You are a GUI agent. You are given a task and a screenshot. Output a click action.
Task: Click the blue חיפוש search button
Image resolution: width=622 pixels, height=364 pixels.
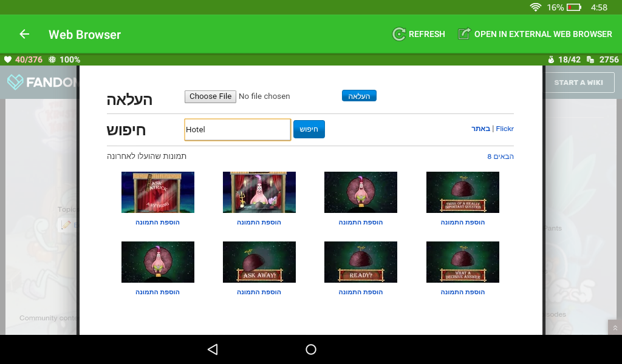pyautogui.click(x=309, y=129)
